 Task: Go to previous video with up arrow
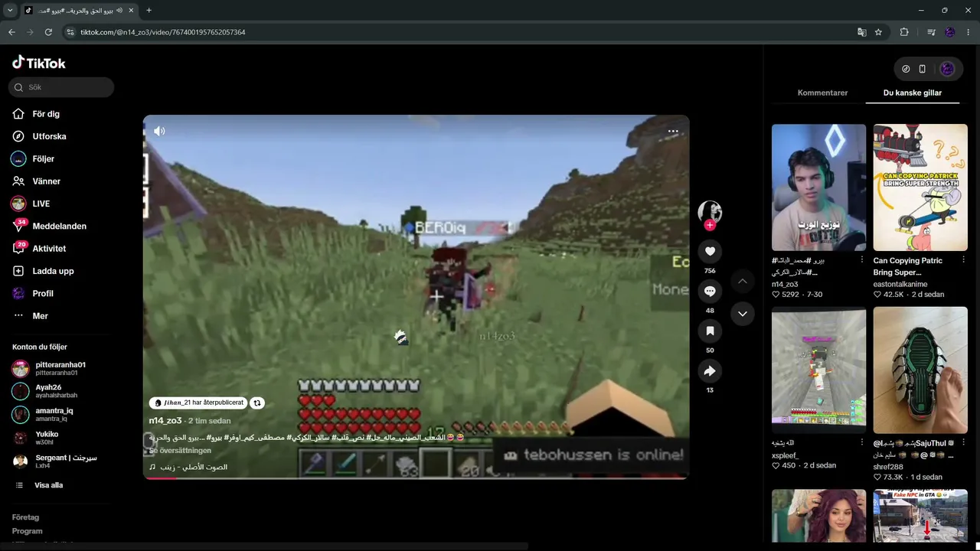point(742,281)
